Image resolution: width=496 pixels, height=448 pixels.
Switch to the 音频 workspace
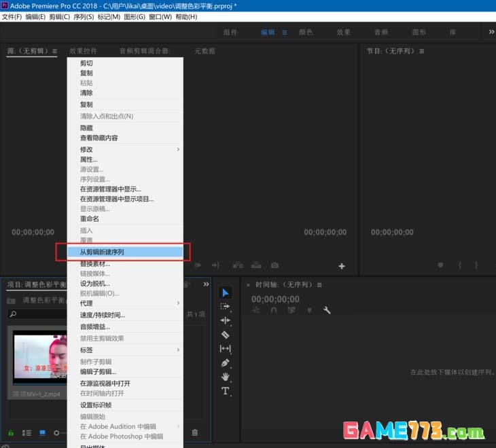click(x=381, y=32)
